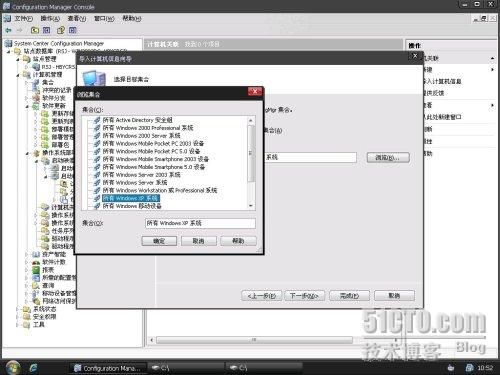Click the 软件分发 icon in tree
This screenshot has height=375, width=500.
pos(36,98)
